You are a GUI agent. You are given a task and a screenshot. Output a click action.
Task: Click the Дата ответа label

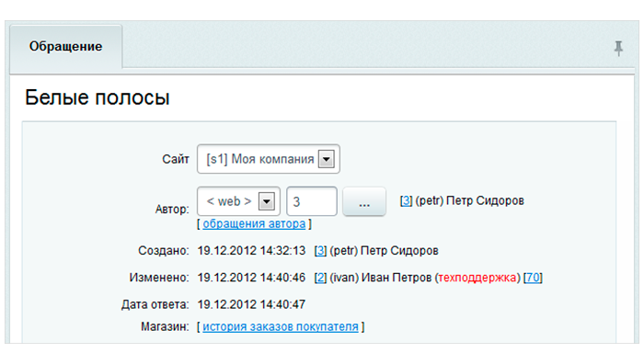tap(155, 304)
